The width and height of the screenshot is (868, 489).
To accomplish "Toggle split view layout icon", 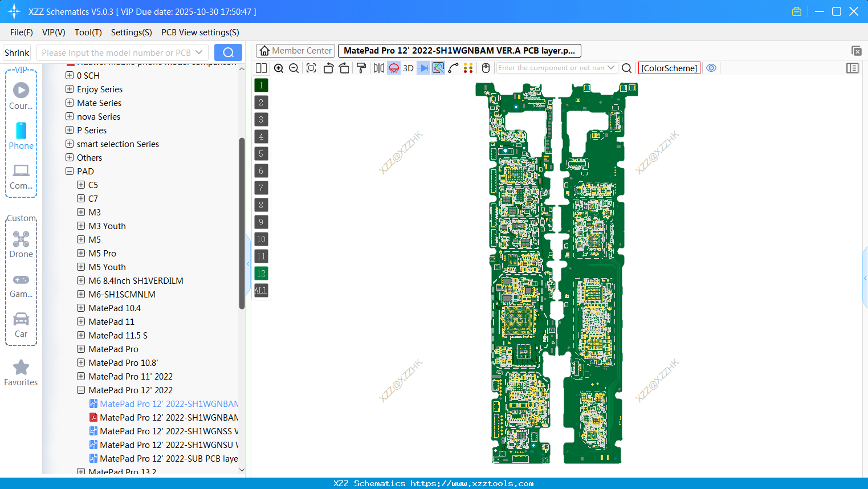I will (x=261, y=68).
